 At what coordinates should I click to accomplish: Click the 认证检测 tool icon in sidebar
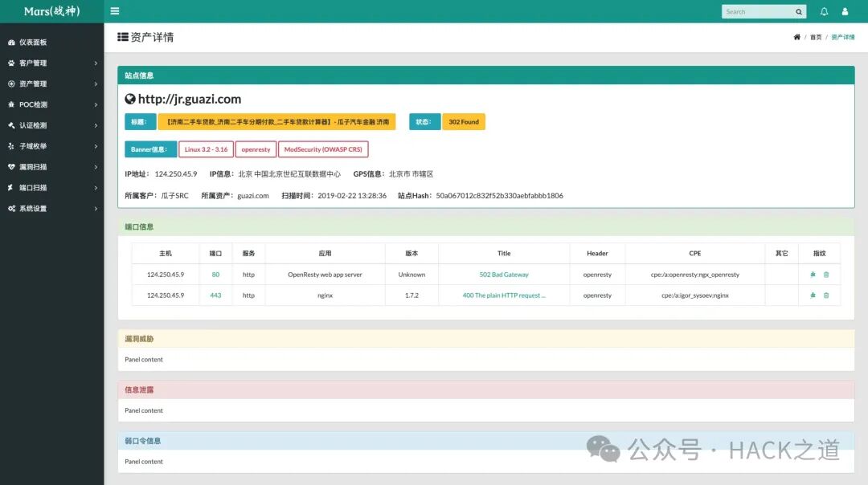click(x=10, y=125)
